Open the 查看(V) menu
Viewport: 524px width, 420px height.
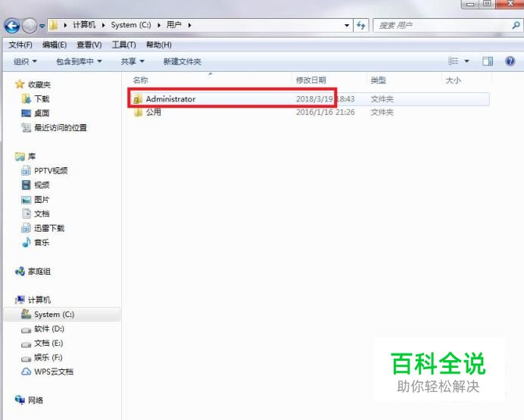pyautogui.click(x=89, y=45)
